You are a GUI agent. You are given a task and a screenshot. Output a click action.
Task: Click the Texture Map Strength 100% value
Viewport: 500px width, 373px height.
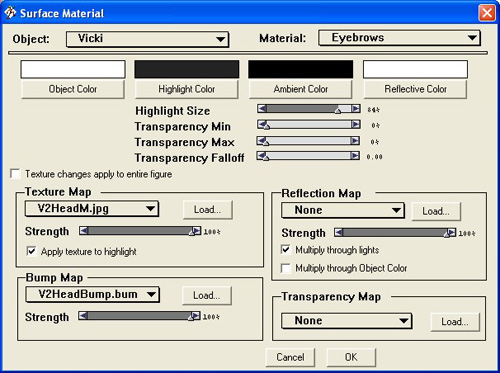click(212, 232)
